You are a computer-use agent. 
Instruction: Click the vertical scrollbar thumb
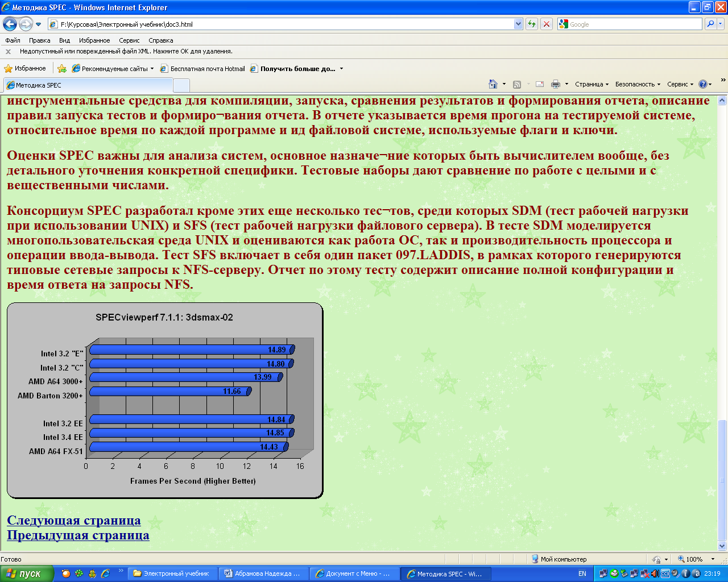(722, 480)
